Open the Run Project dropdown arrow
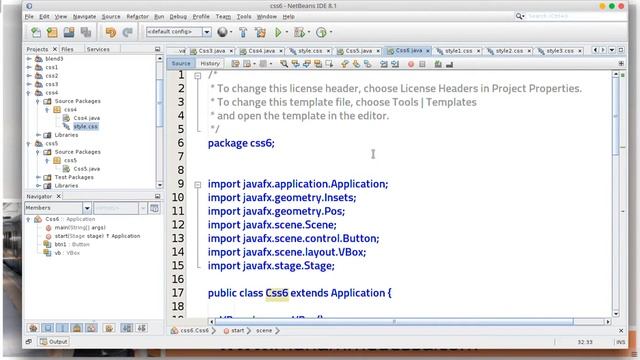640x360 pixels. pyautogui.click(x=287, y=32)
